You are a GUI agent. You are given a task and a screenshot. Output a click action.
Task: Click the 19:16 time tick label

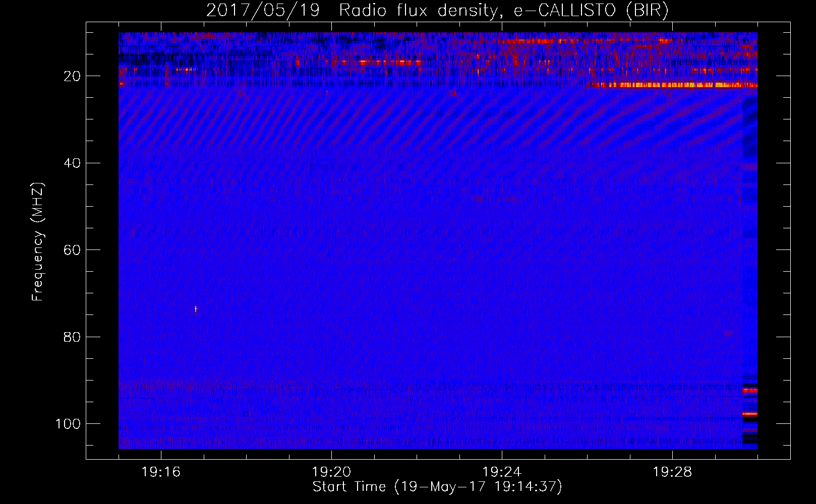click(161, 472)
